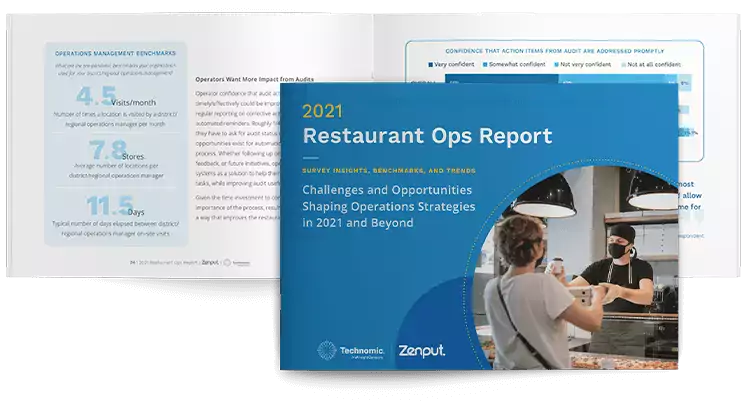Screen dimensions: 746x420
Task: Click the "Somewhat confident" legend swatch
Action: pyautogui.click(x=485, y=65)
